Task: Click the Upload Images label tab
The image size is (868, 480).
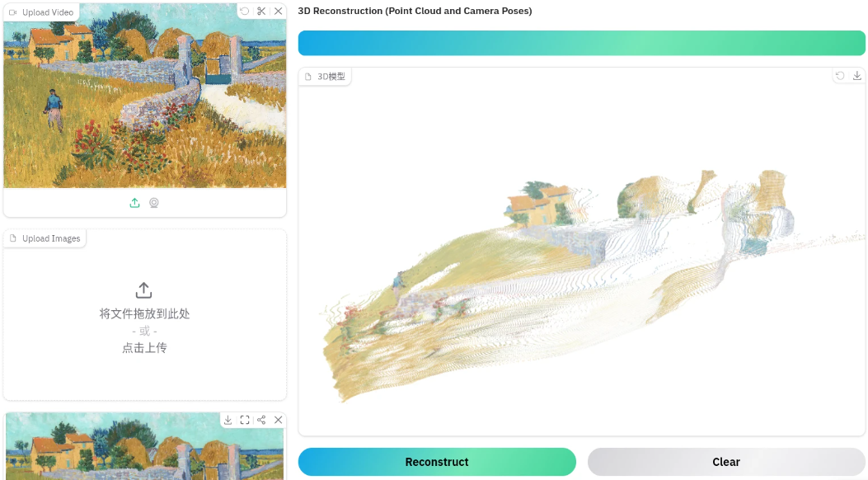Action: 45,238
